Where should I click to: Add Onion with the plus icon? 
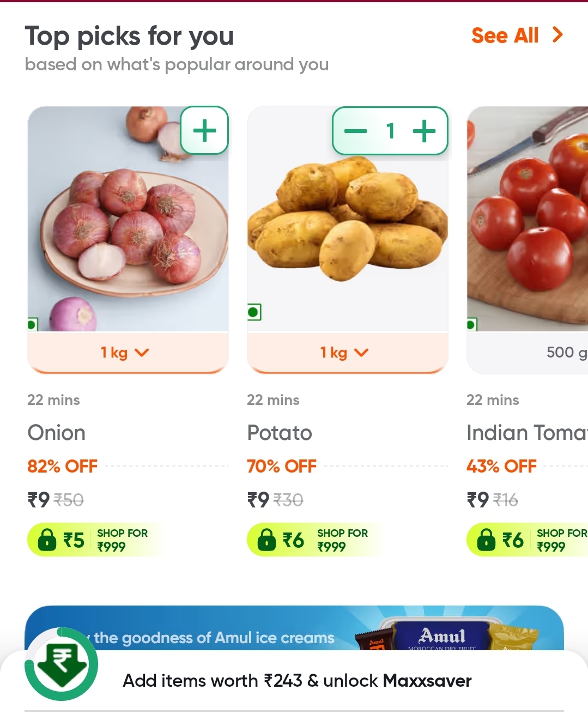tap(204, 131)
